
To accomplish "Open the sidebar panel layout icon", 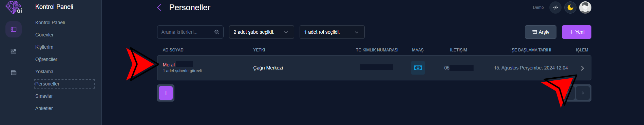I will pos(14,29).
